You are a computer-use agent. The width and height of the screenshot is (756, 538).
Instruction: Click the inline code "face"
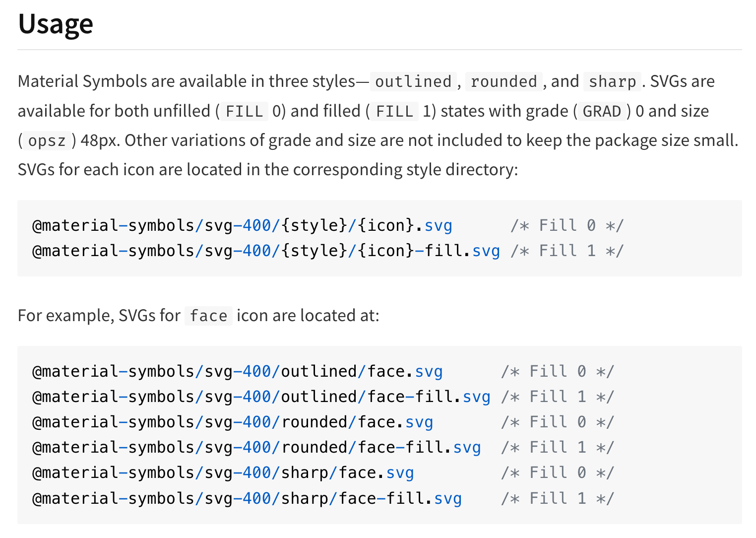click(x=208, y=316)
